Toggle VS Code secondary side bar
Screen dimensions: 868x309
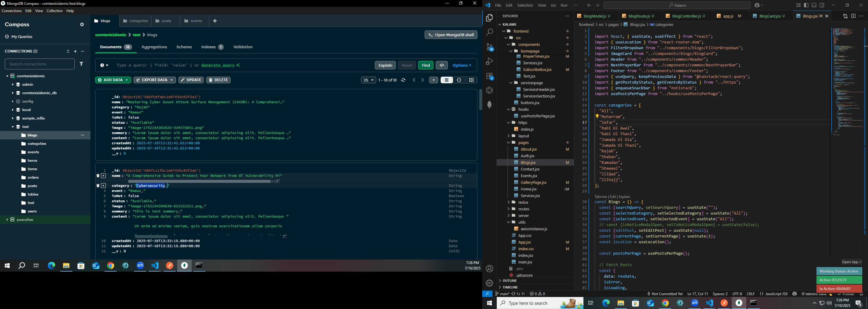(x=822, y=5)
